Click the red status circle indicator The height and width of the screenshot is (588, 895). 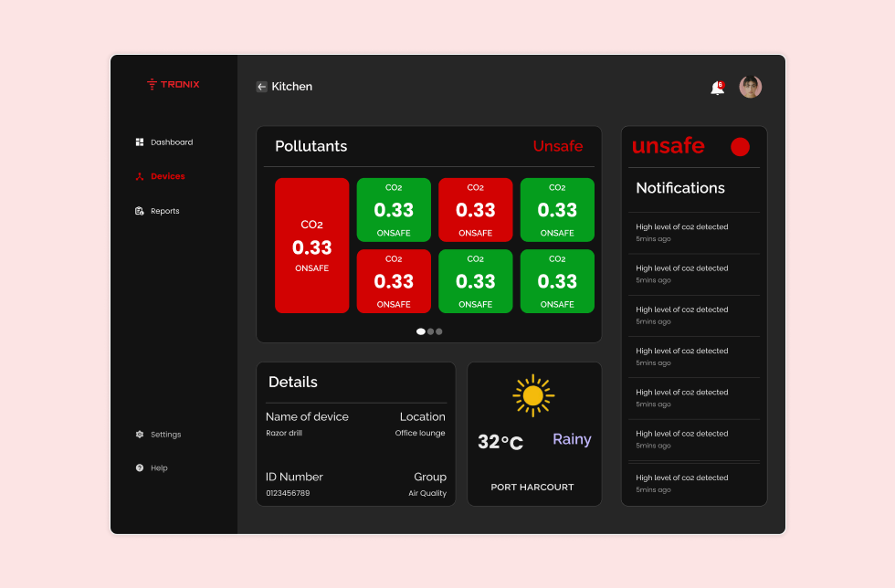pyautogui.click(x=740, y=147)
